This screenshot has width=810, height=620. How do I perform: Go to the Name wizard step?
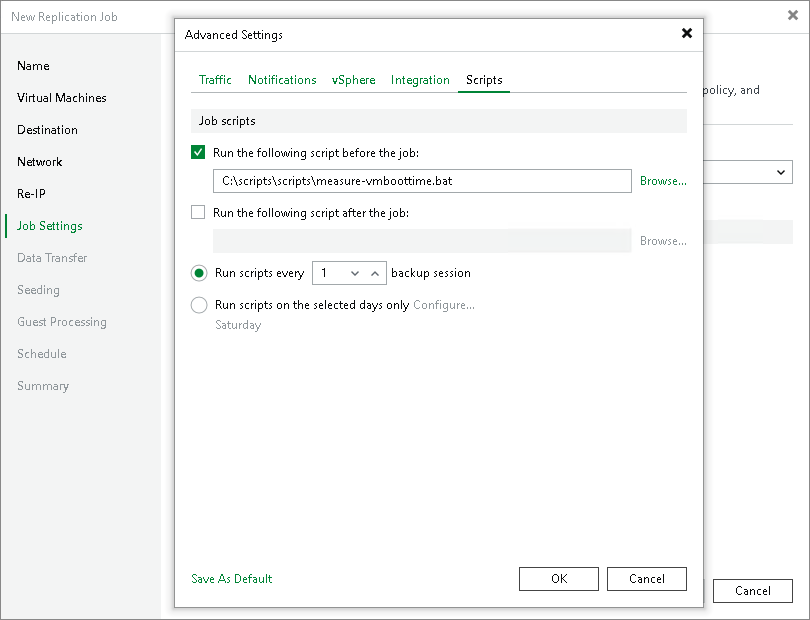33,66
